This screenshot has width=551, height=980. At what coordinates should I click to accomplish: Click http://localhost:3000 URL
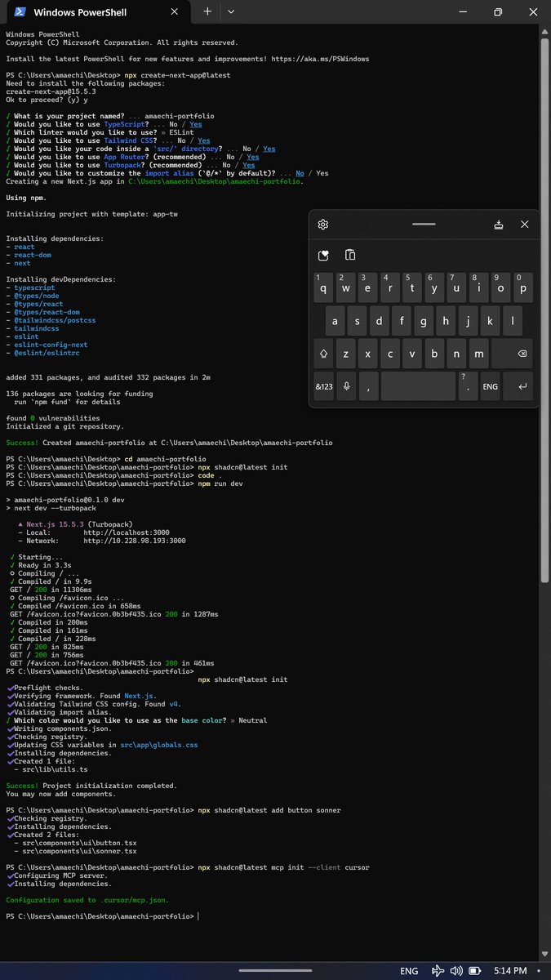pos(127,532)
